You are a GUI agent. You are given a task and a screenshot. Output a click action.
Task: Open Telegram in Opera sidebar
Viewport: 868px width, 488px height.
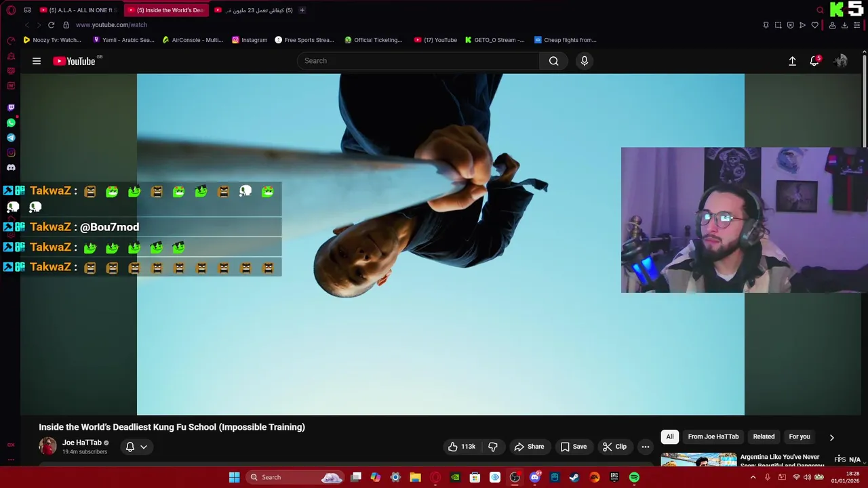tap(11, 138)
